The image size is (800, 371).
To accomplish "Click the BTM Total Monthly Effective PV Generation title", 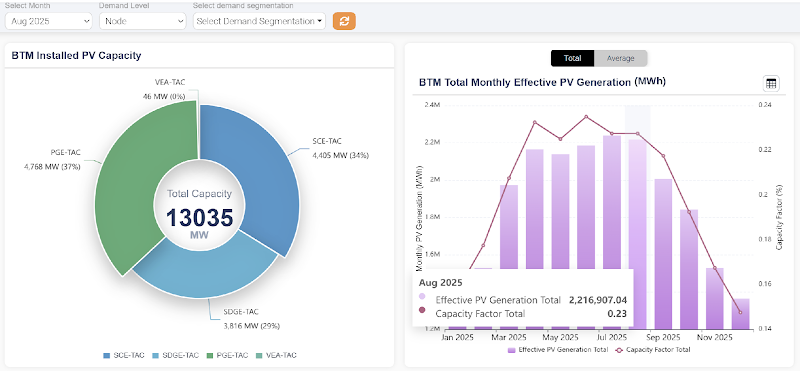I will (x=542, y=82).
